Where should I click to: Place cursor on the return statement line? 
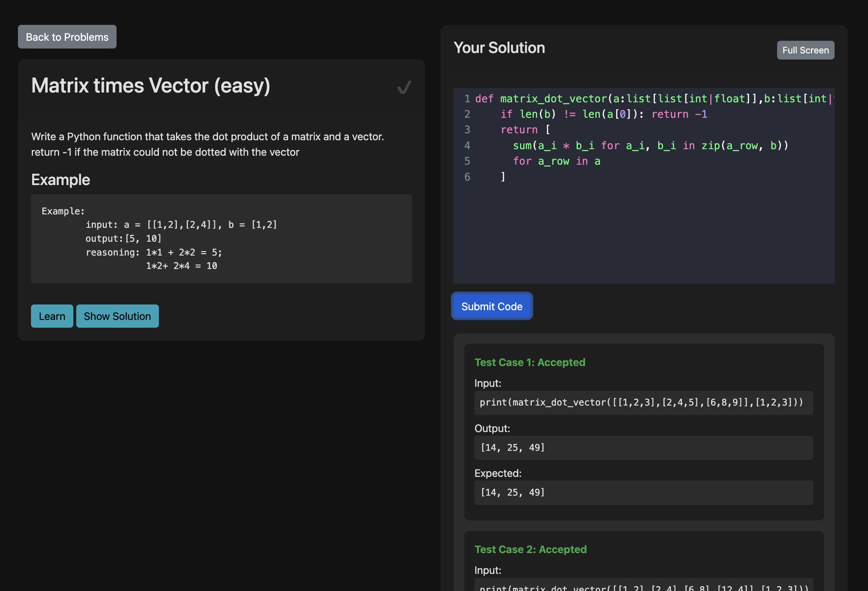[525, 130]
